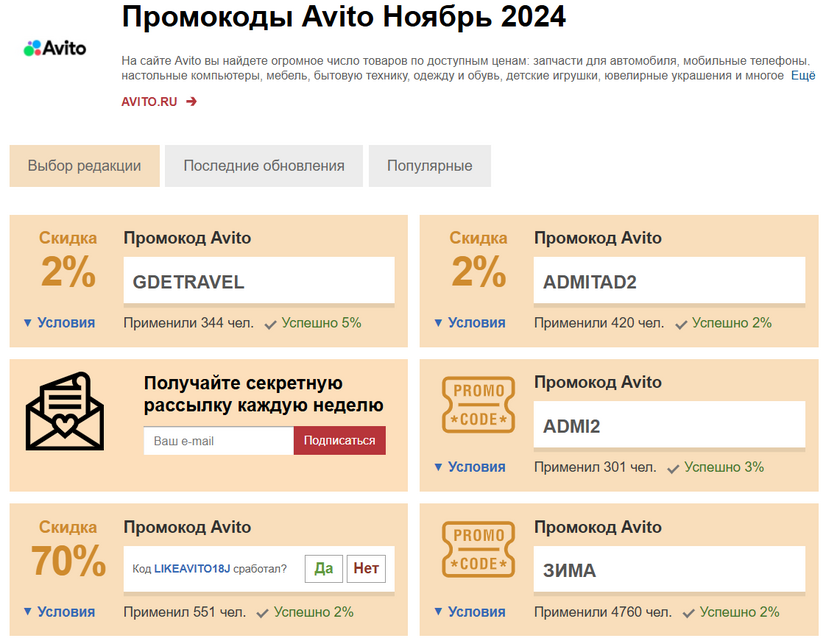The image size is (826, 641).
Task: Open the Последние обновления tab
Action: (x=264, y=166)
